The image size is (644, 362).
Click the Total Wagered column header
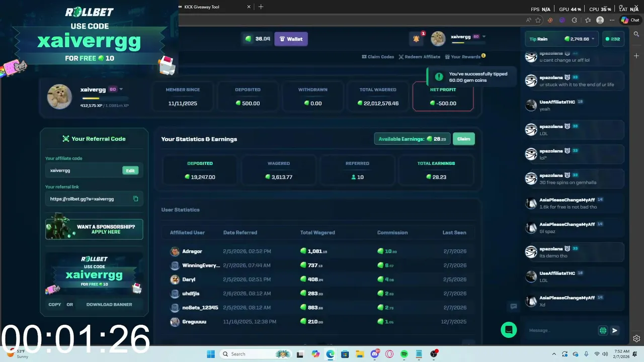coord(317,232)
